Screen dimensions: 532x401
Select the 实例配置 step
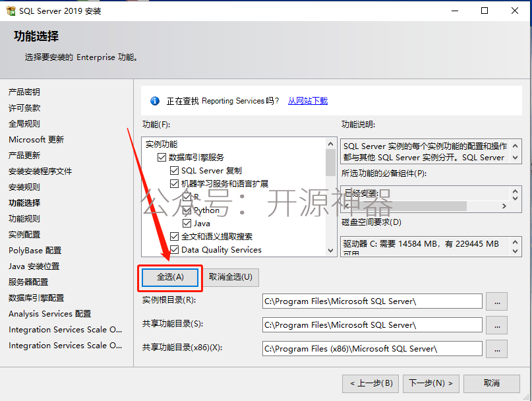pos(24,235)
